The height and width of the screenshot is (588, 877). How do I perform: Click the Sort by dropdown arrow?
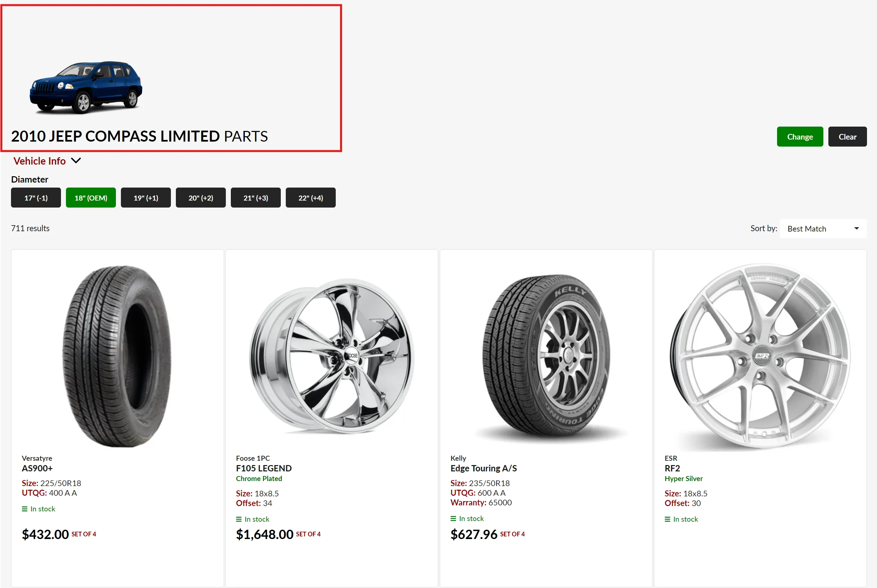856,229
